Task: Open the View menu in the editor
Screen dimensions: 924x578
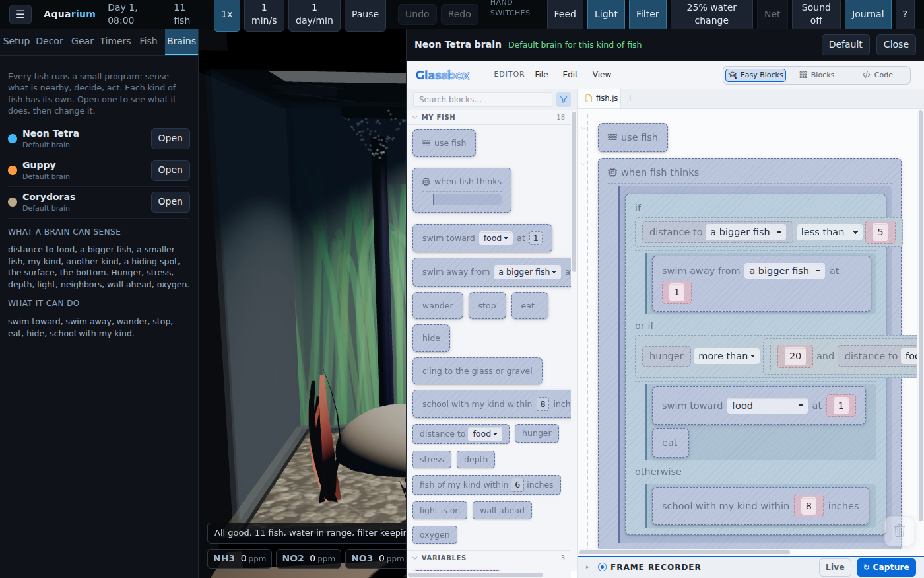Action: tap(602, 75)
